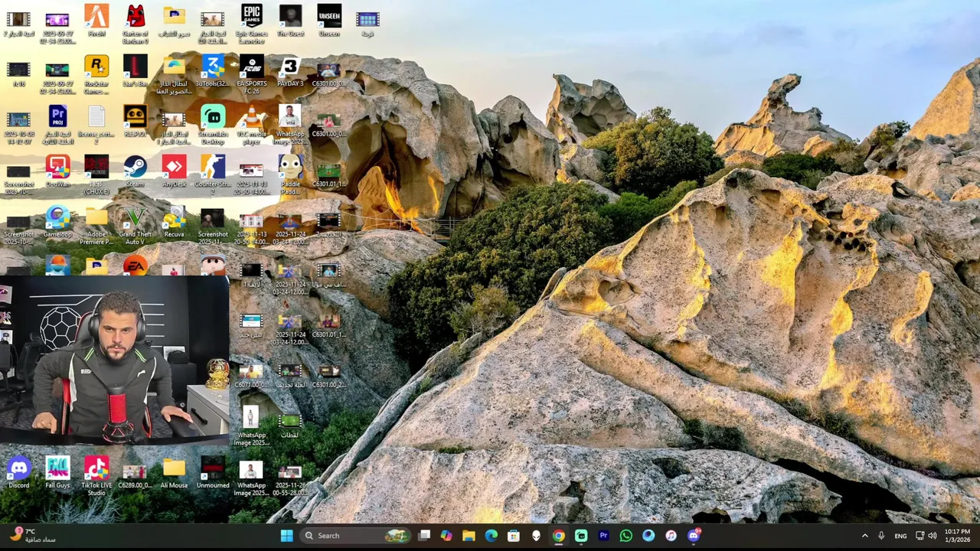Expand the hidden system tray icons
980x551 pixels.
click(865, 536)
